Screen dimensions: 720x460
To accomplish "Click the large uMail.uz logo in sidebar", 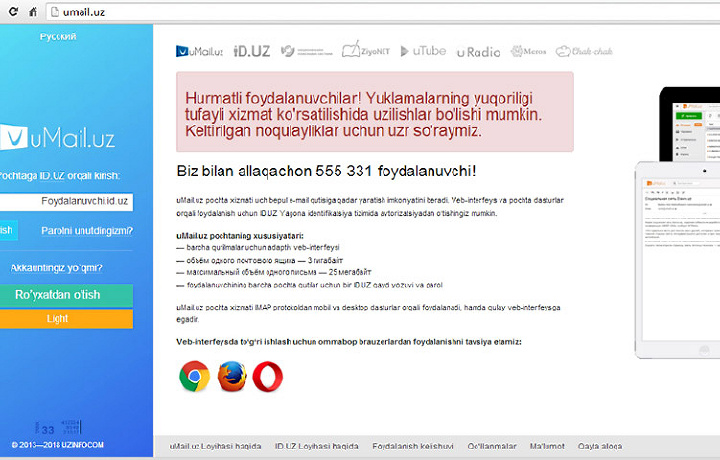I will (x=57, y=137).
